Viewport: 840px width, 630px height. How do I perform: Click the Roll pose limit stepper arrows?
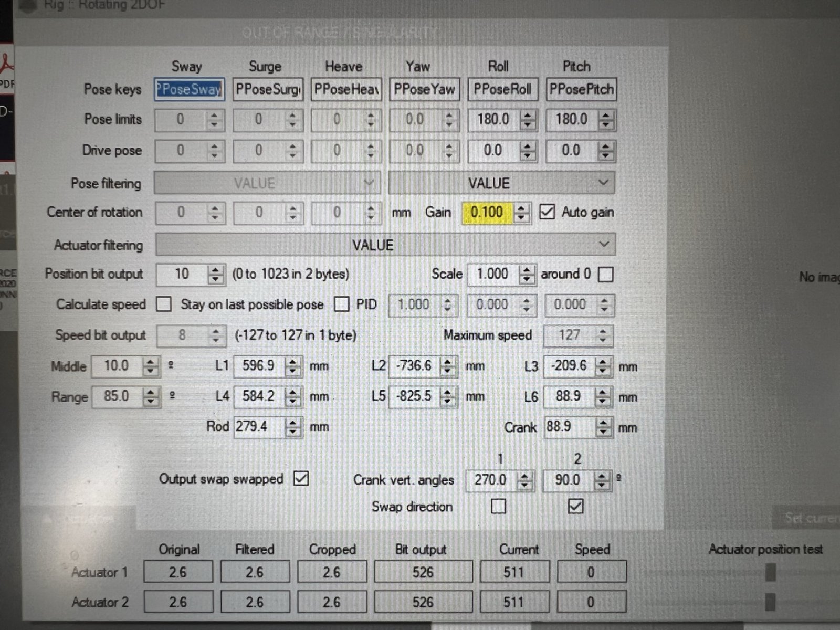point(528,120)
